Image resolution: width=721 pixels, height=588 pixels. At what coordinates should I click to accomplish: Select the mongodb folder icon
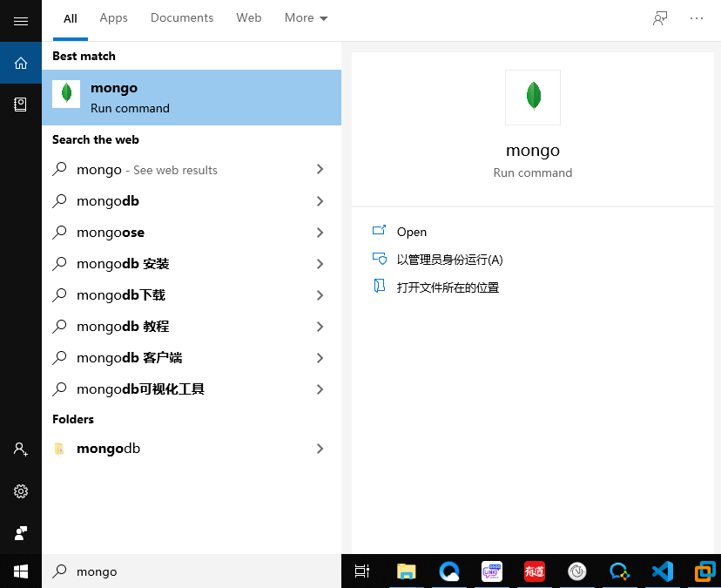(x=59, y=449)
